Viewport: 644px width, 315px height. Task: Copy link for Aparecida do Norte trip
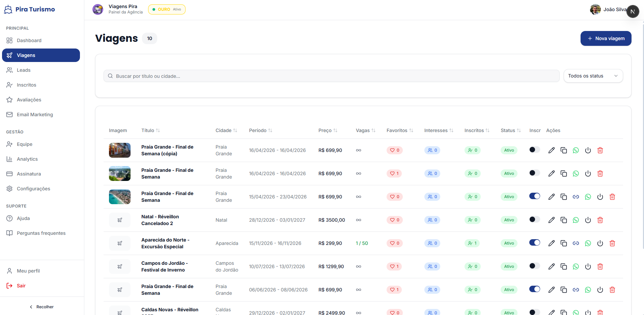[576, 243]
